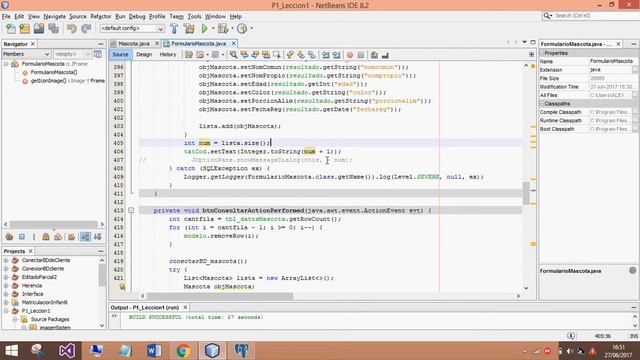The height and width of the screenshot is (360, 640).
Task: Toggle Show Inherited Members in Navigator
Action: pos(9,237)
